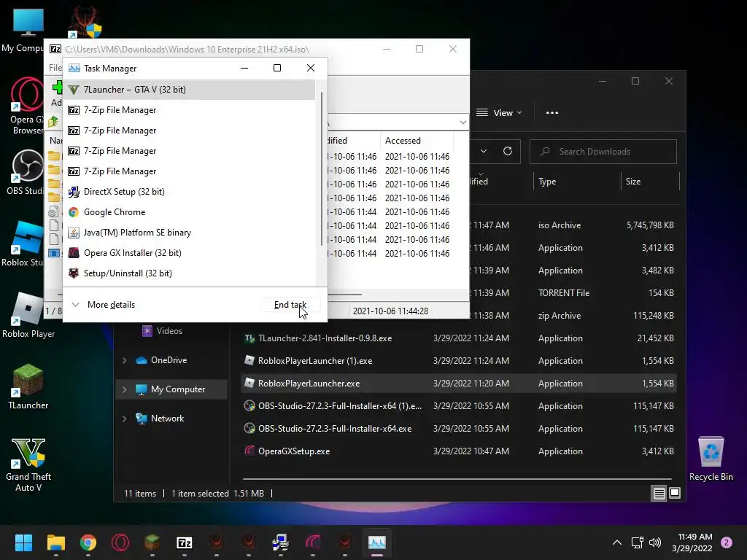
Task: Click the Opera GX Installer icon in Task Manager
Action: pyautogui.click(x=74, y=253)
